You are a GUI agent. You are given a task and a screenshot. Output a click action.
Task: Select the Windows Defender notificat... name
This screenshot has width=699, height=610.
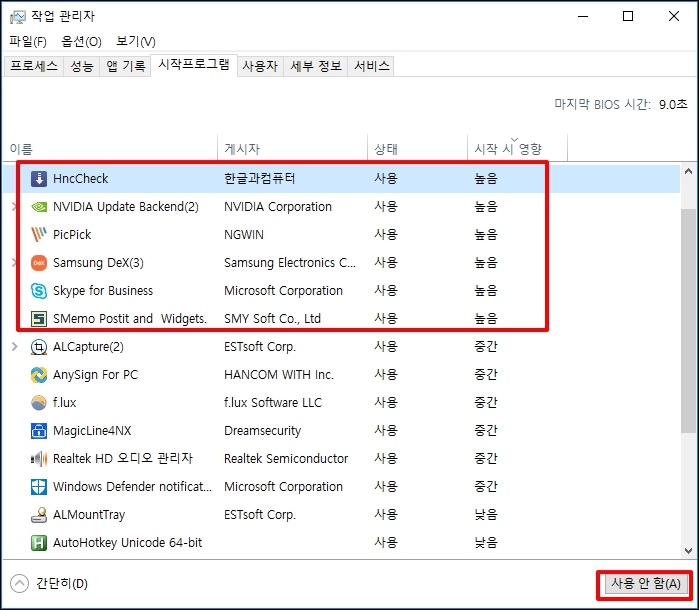click(x=132, y=487)
